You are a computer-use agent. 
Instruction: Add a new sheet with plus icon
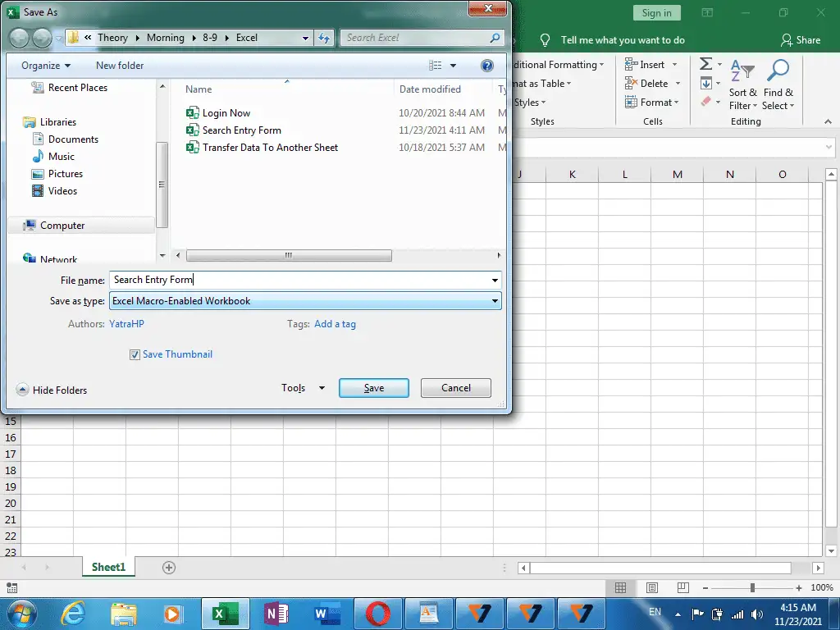click(169, 568)
